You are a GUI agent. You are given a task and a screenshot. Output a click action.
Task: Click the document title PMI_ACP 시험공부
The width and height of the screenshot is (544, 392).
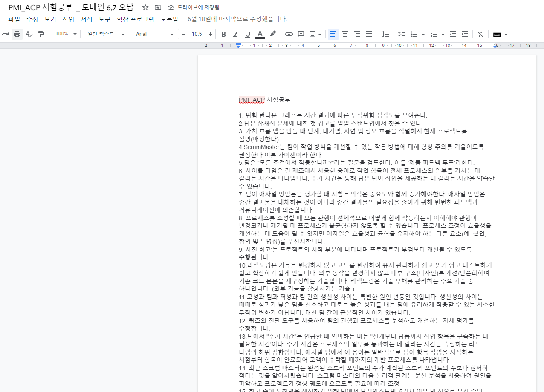[x=71, y=7]
